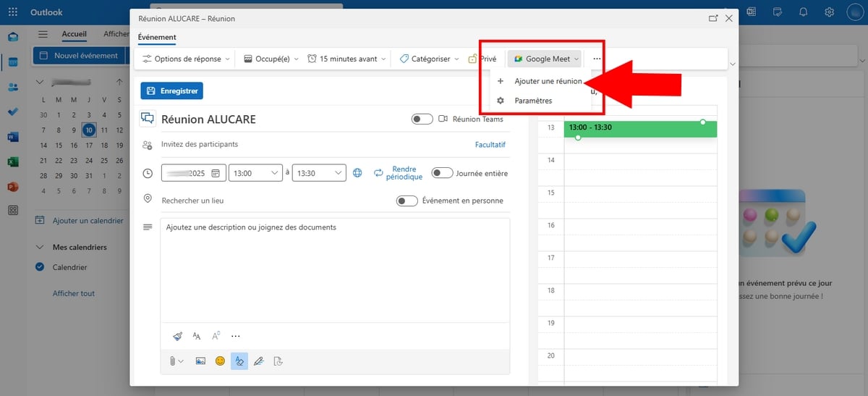Select day 17 in mini calendar
868x396 pixels.
pos(88,146)
